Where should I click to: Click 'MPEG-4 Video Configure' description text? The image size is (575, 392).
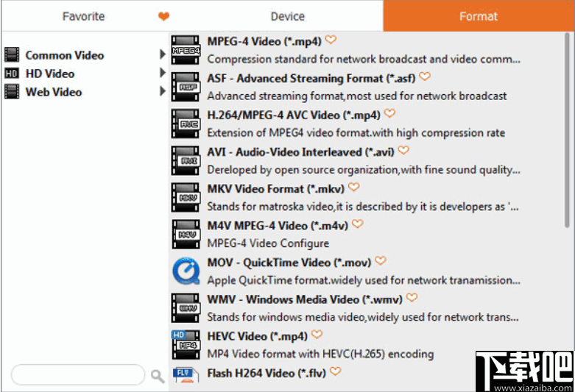tap(268, 243)
